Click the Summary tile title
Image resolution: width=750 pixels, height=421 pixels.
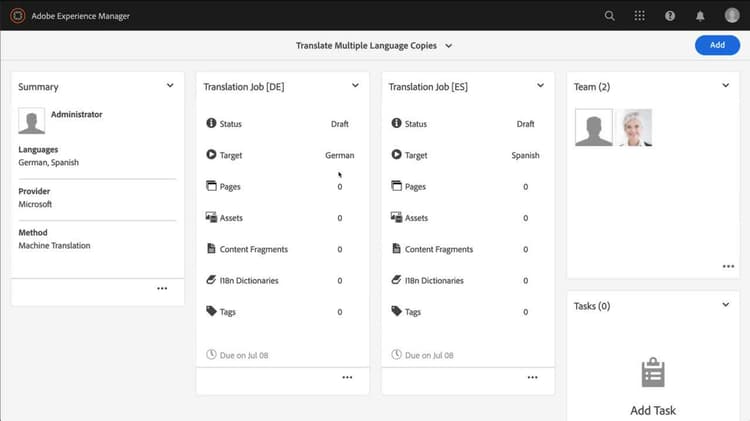pos(38,87)
